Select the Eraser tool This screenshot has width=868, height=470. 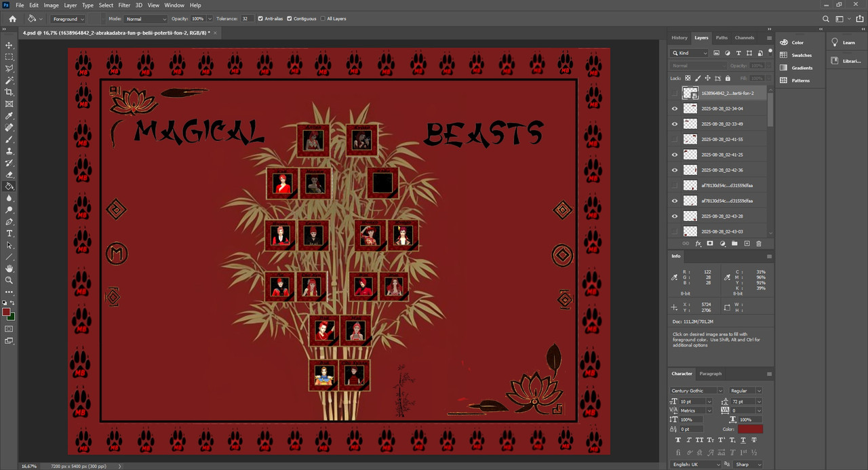click(9, 174)
